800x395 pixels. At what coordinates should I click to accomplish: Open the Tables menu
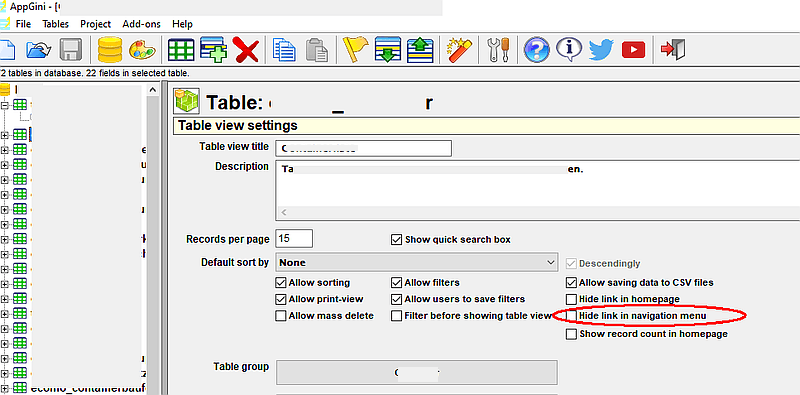coord(55,24)
